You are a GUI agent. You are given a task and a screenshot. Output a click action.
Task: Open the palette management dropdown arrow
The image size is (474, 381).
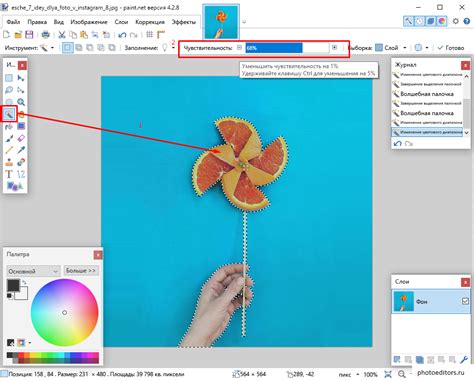tap(30, 343)
